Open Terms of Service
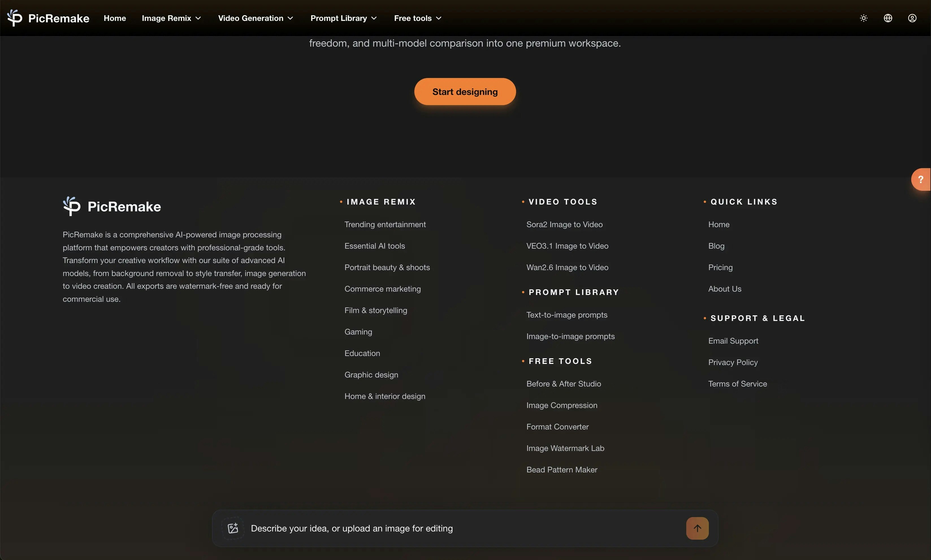The image size is (931, 560). pos(737,383)
